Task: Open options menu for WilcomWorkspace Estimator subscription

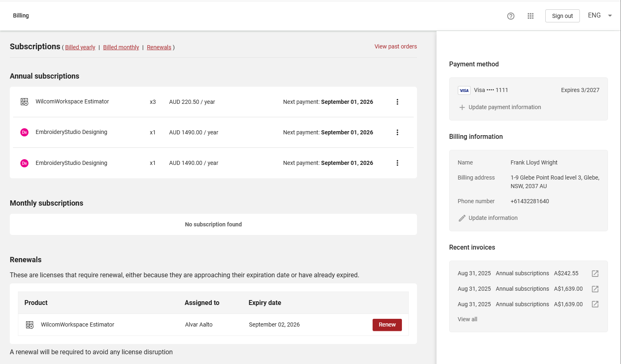Action: tap(397, 102)
